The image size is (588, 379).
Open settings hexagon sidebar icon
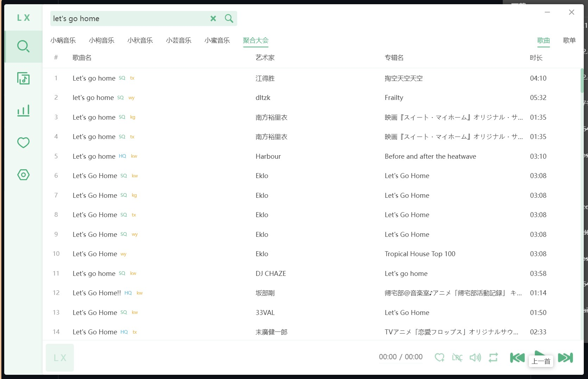pos(23,175)
